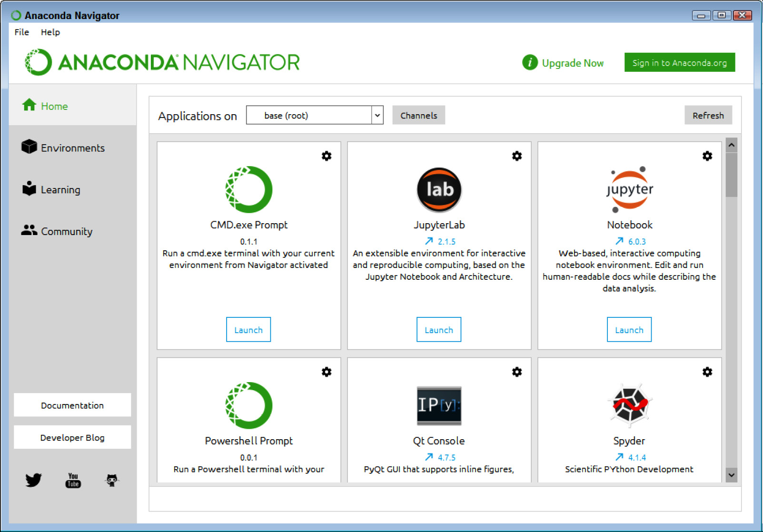
Task: Maximize the Anaconda Navigator window
Action: click(722, 15)
